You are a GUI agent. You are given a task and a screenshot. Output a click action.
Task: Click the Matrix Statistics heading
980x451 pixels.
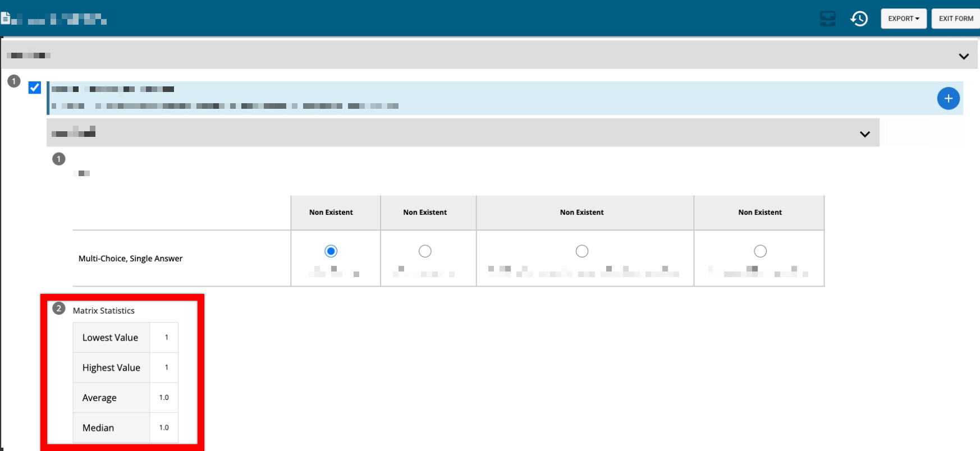[x=104, y=311]
